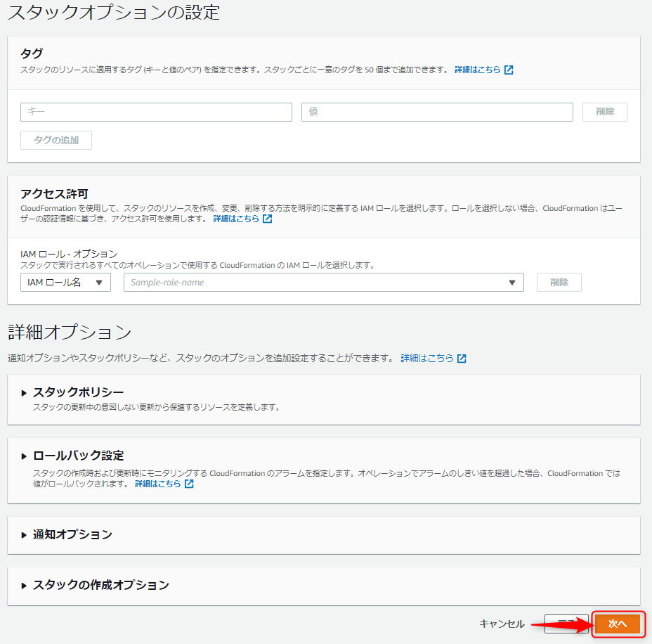
Task: Open the IAM ロール名 dropdown
Action: 65,283
